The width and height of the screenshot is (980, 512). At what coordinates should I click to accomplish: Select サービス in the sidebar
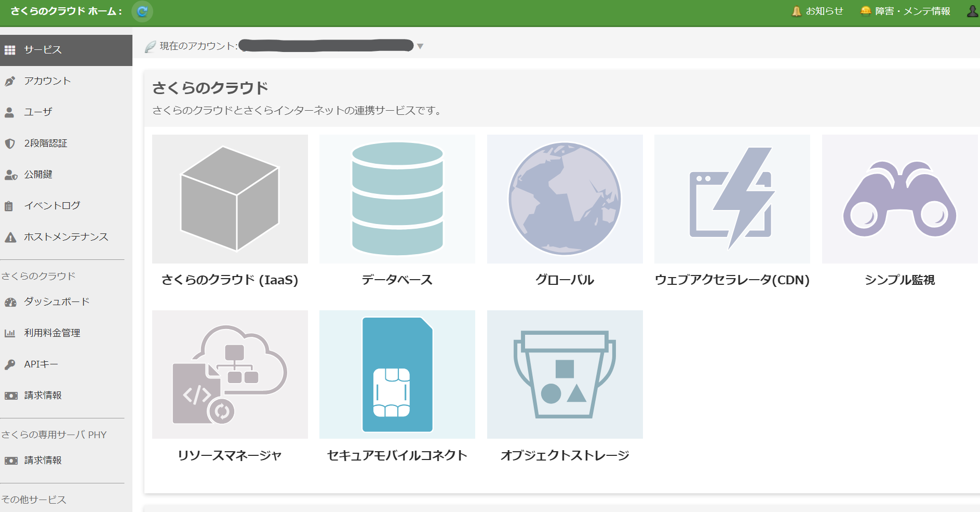pyautogui.click(x=66, y=50)
